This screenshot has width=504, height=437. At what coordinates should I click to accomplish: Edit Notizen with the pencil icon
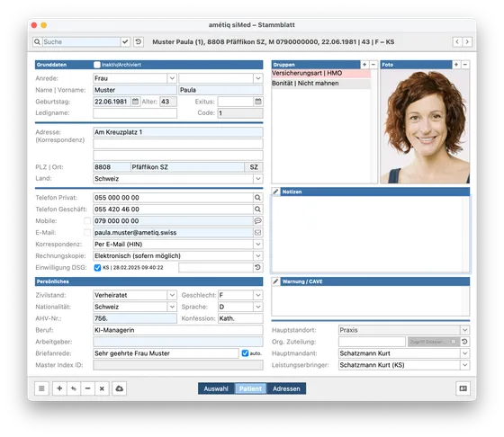275,192
